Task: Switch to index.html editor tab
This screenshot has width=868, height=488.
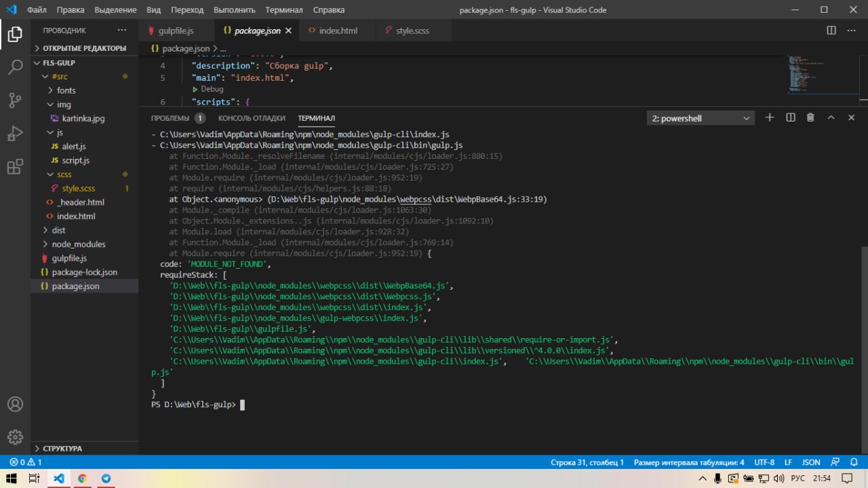Action: (x=338, y=31)
